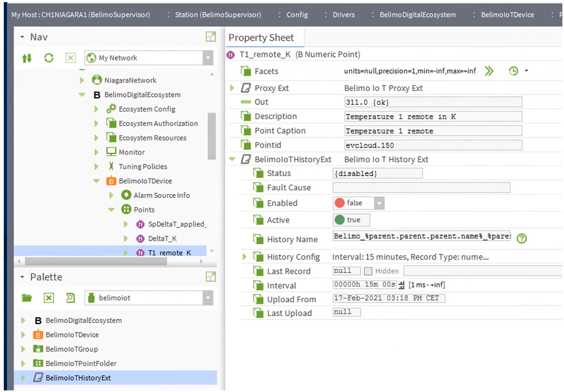Click NiagaraNetwork icon in tree
This screenshot has height=392, width=564.
(97, 80)
